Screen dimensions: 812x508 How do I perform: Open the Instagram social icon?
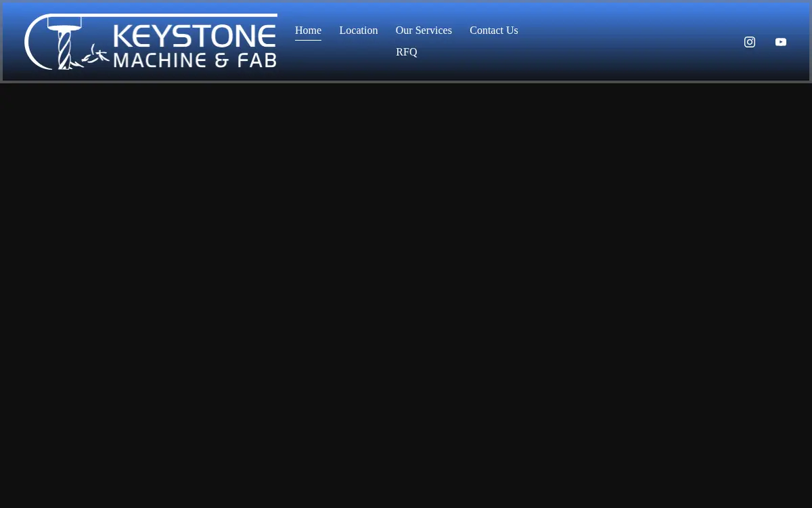(750, 42)
